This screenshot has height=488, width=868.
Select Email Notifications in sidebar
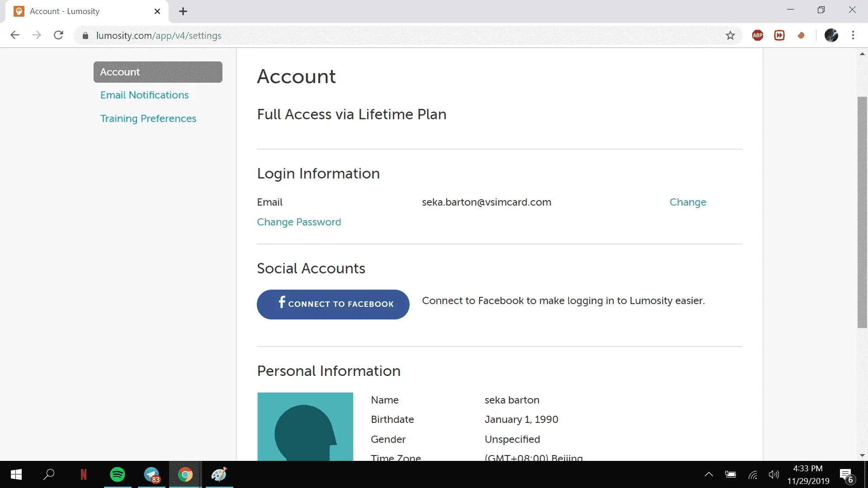145,95
